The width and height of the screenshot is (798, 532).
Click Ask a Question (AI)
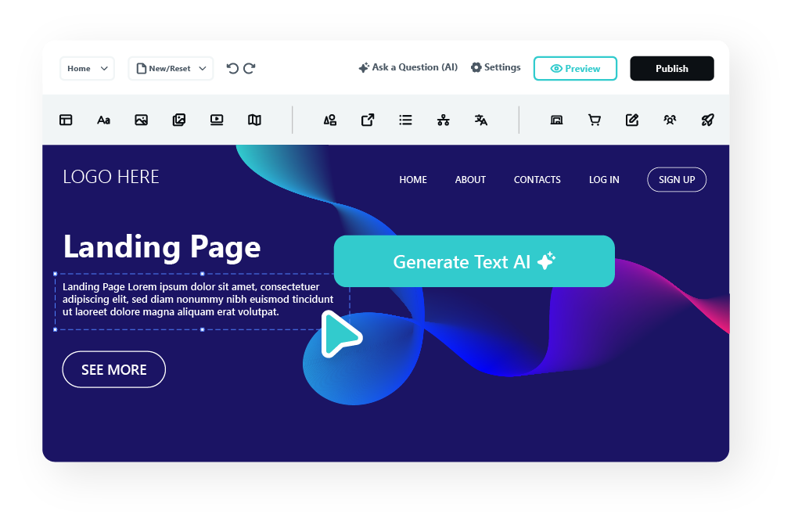(x=408, y=67)
